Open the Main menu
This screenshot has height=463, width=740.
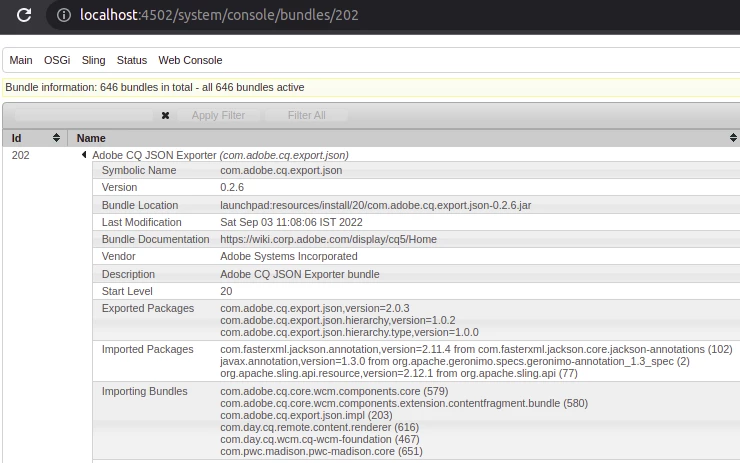[21, 60]
